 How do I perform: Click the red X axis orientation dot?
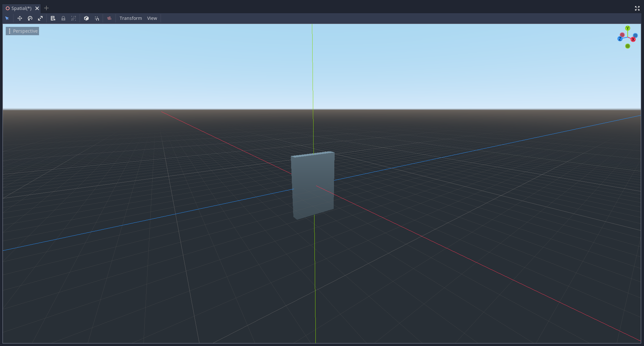pyautogui.click(x=634, y=39)
